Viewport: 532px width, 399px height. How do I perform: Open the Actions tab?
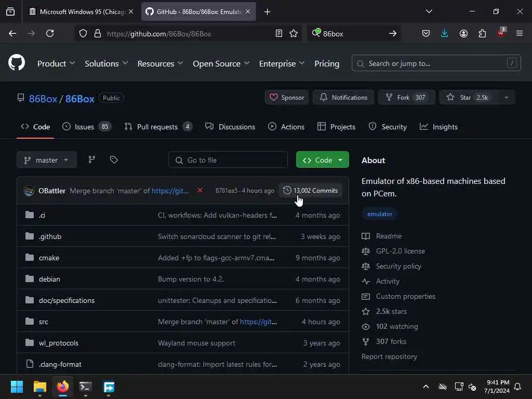(x=286, y=127)
